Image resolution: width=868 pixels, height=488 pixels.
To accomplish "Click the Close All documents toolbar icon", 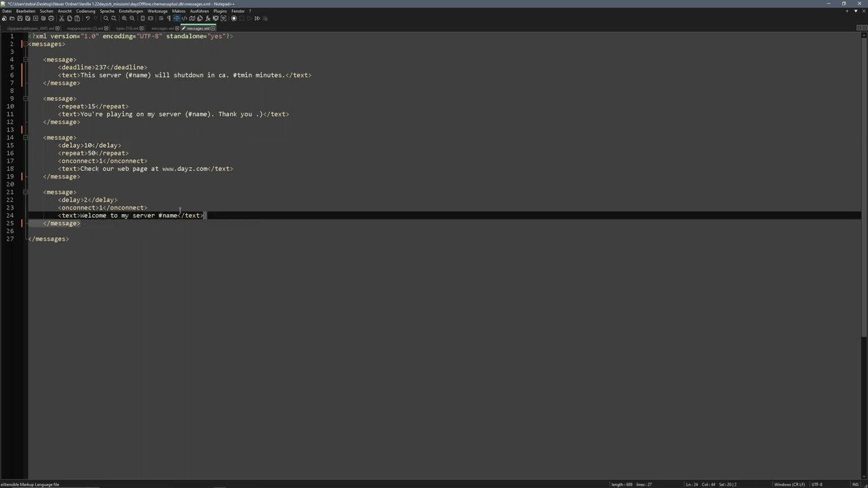I will click(x=43, y=18).
